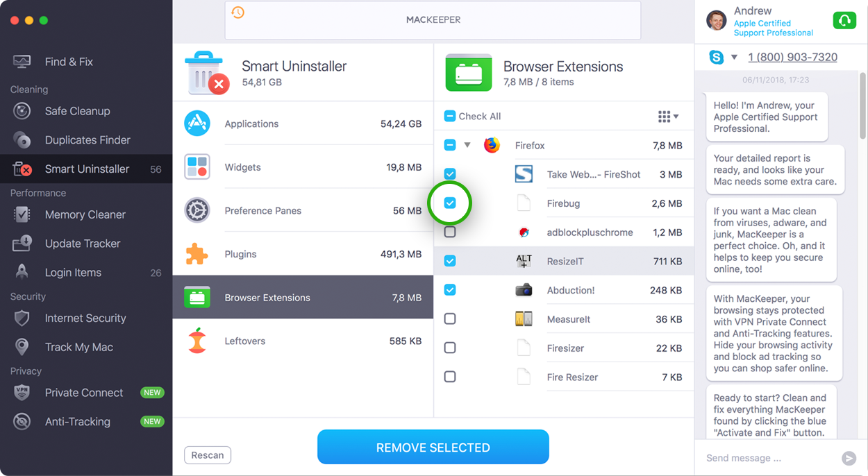The image size is (868, 476).
Task: Click the Firefox browser icon
Action: [x=492, y=145]
